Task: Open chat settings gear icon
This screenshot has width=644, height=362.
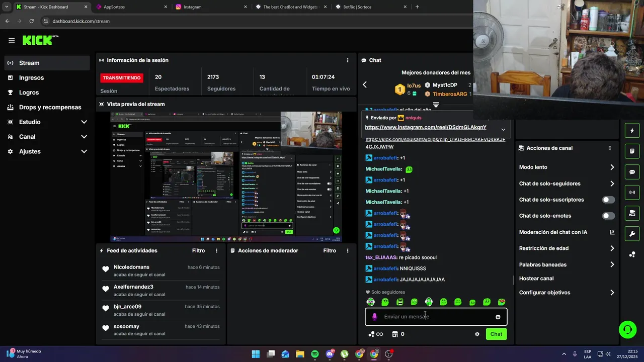Action: tap(477, 334)
